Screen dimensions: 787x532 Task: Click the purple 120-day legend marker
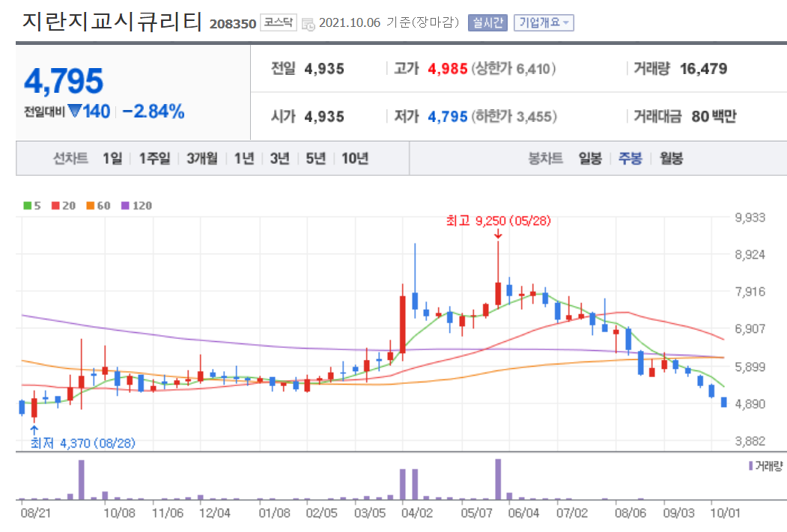coord(124,205)
